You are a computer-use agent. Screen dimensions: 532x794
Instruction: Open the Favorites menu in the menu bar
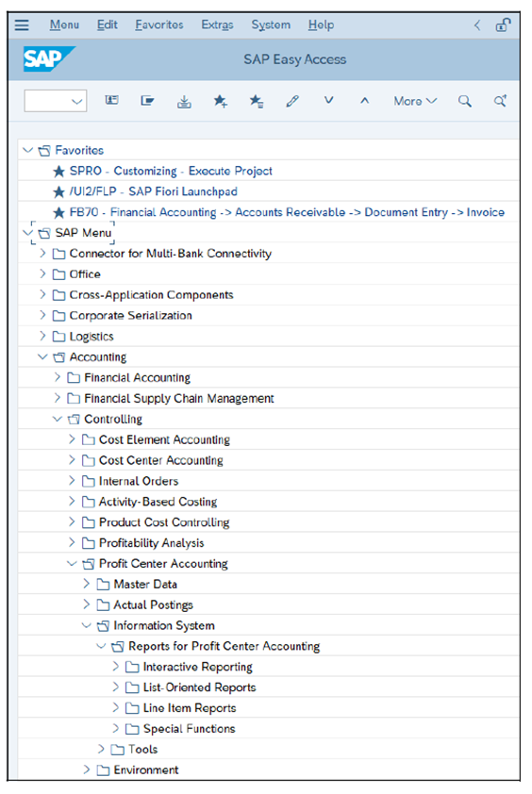[159, 25]
